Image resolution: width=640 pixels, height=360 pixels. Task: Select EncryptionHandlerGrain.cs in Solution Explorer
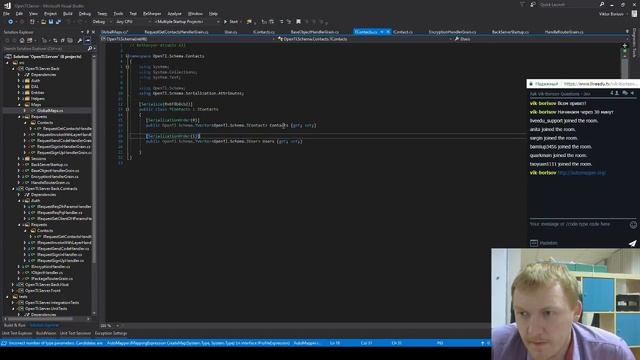pos(55,177)
